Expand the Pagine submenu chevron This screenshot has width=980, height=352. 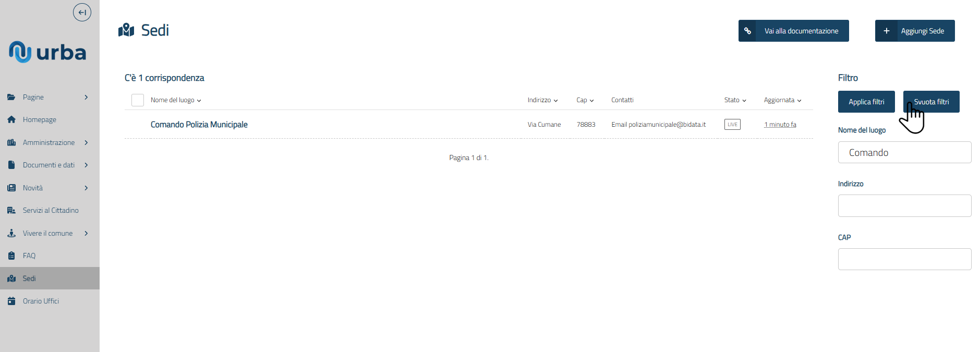coord(86,97)
